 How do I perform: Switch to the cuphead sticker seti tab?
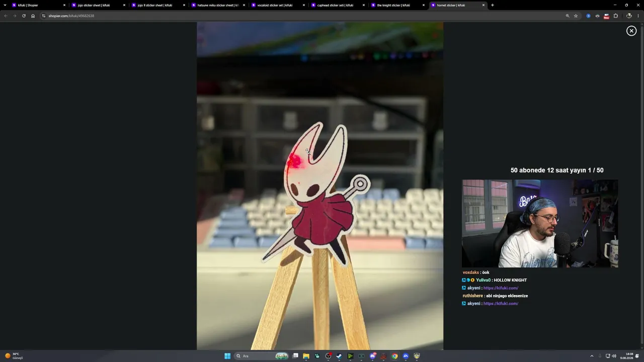(338, 5)
